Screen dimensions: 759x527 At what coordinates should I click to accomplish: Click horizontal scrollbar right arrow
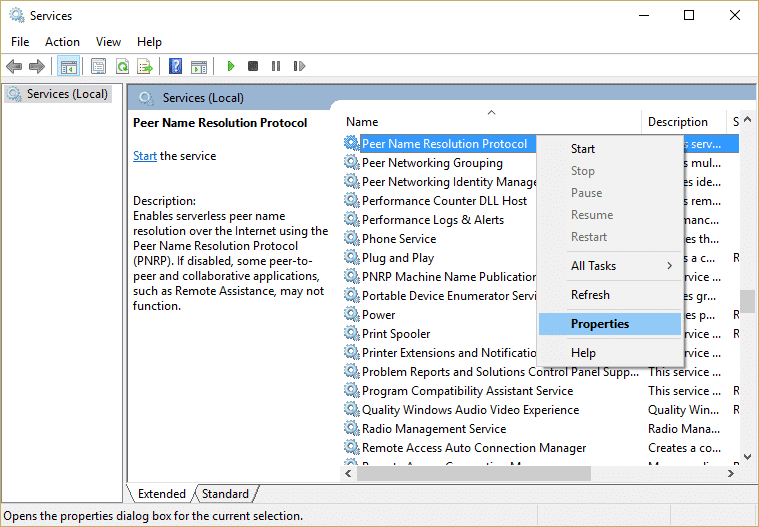click(731, 473)
